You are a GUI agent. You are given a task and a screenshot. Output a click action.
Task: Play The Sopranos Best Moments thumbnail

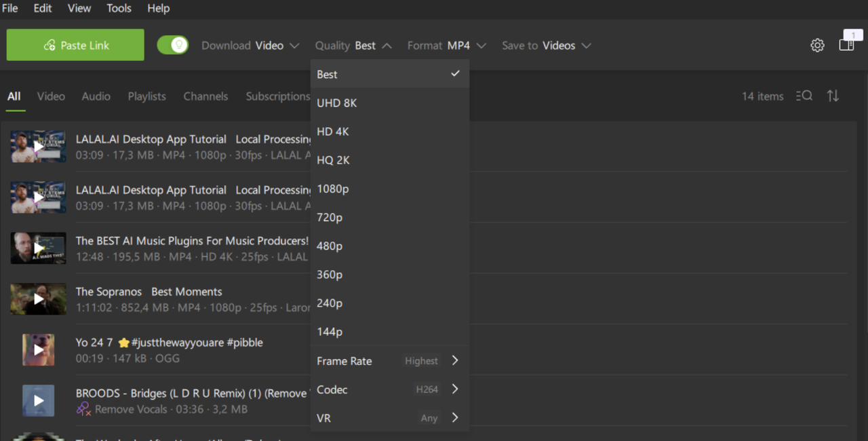coord(39,299)
